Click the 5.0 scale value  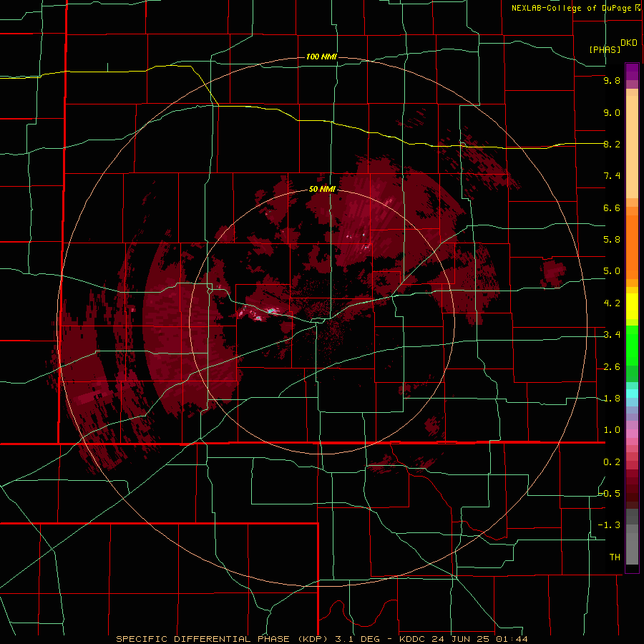[612, 271]
